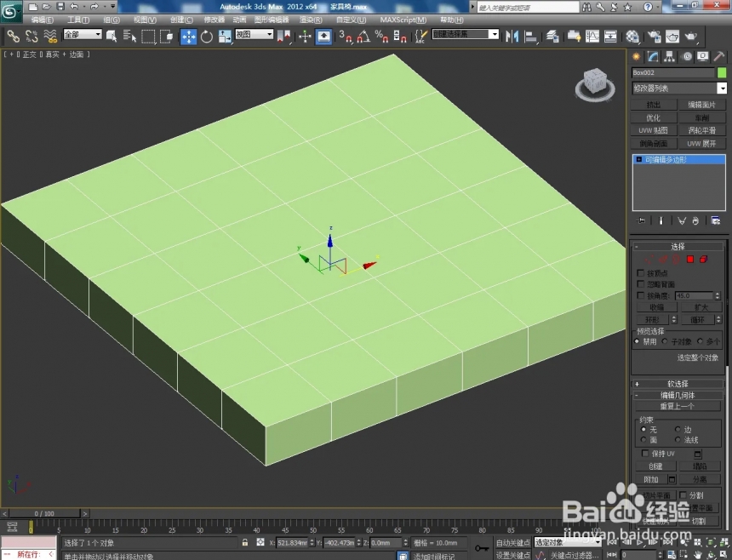Select the 子对象 preview radio button

point(664,341)
